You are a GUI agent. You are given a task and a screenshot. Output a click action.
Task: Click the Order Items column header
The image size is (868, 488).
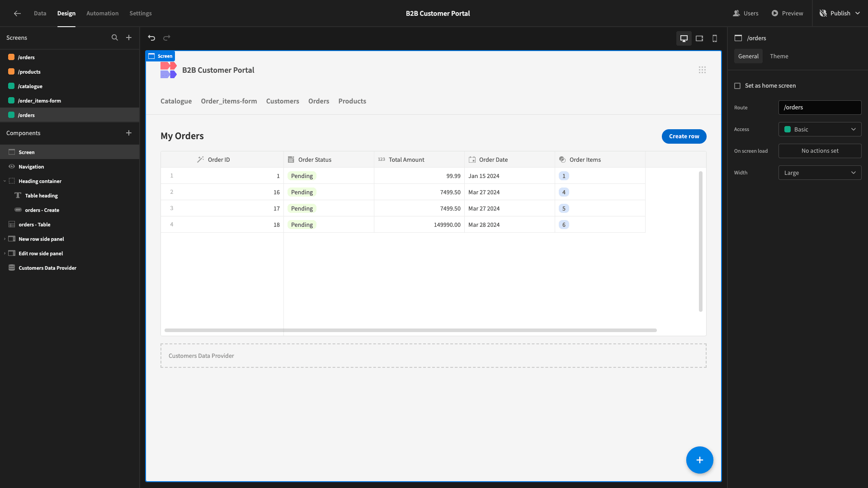pos(600,160)
